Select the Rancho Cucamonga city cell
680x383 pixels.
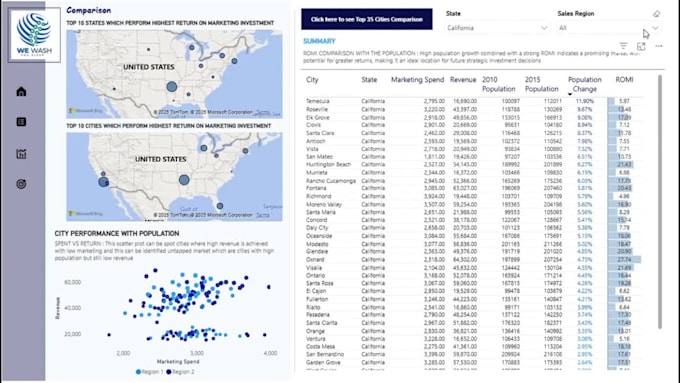click(331, 180)
